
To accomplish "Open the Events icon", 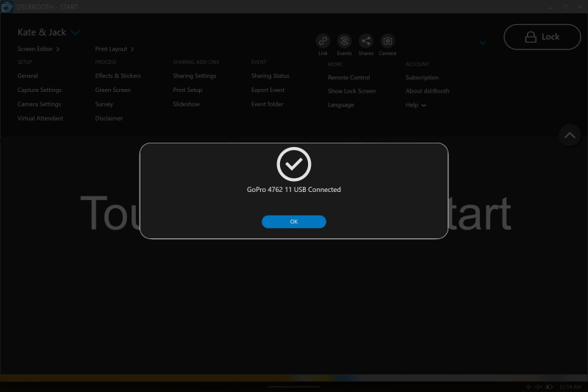I will coord(344,41).
